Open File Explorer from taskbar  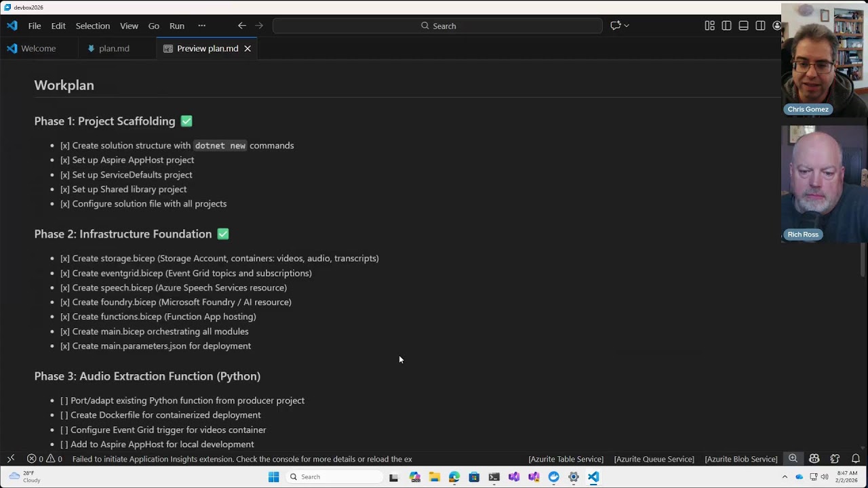pyautogui.click(x=434, y=477)
